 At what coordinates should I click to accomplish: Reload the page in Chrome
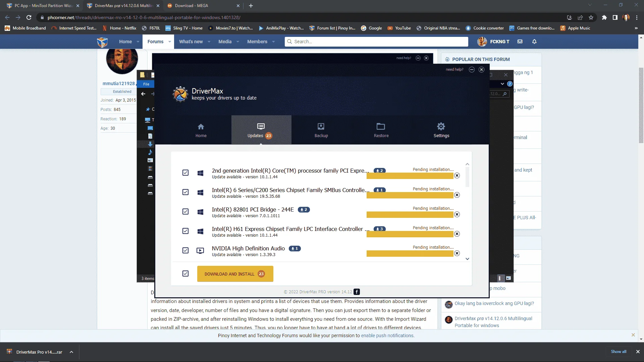(x=29, y=17)
